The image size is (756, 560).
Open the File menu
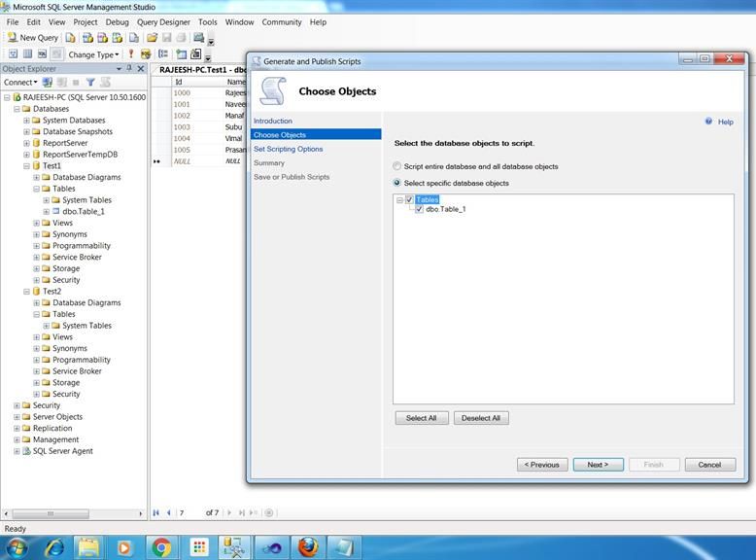[13, 22]
